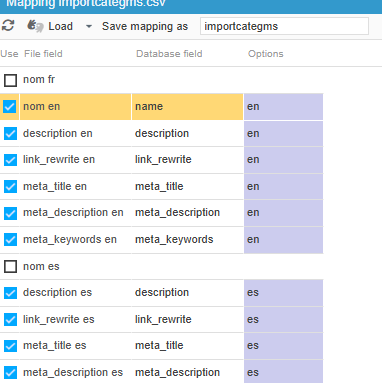The width and height of the screenshot is (382, 383).
Task: Open database field for 'link_rewrite en' row
Action: [187, 160]
